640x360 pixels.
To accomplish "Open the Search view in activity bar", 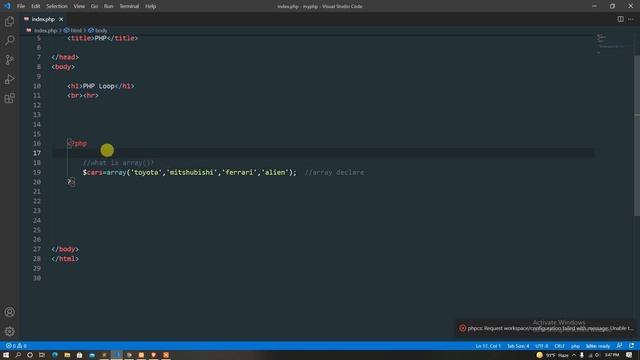I will [x=9, y=40].
